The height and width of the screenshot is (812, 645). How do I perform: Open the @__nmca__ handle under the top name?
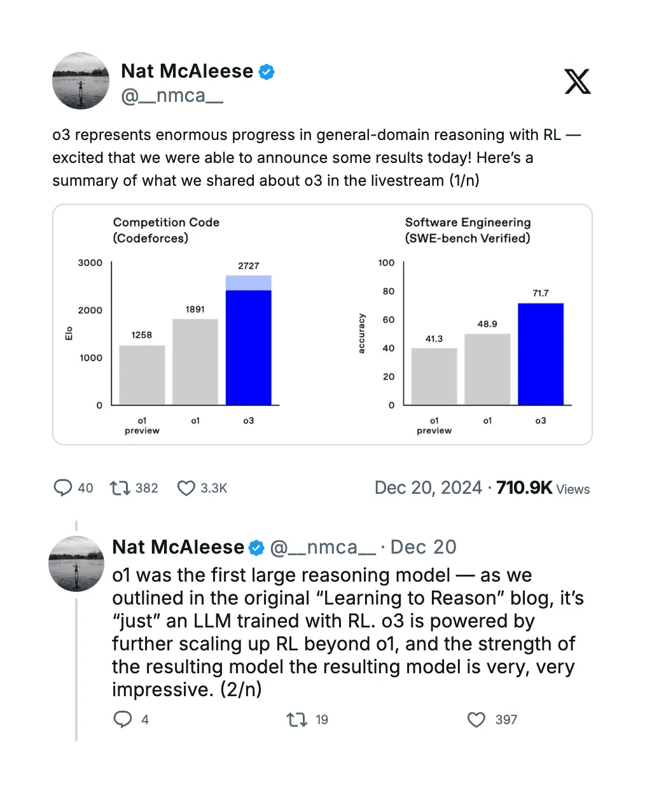pyautogui.click(x=172, y=96)
